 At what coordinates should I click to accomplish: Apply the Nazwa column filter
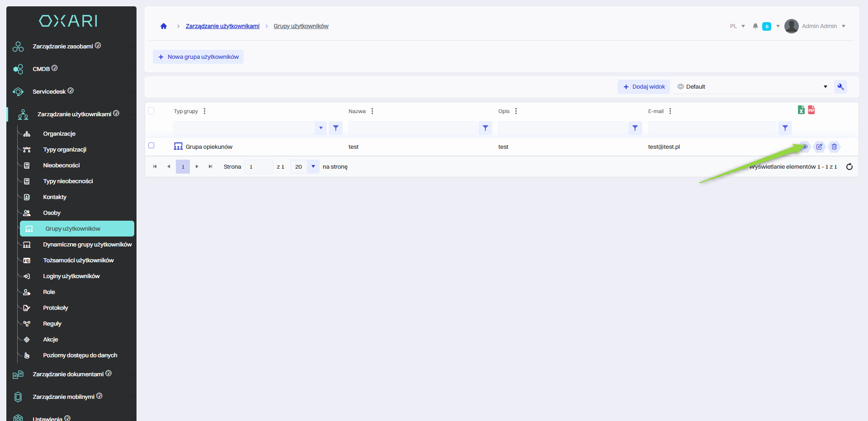tap(485, 128)
